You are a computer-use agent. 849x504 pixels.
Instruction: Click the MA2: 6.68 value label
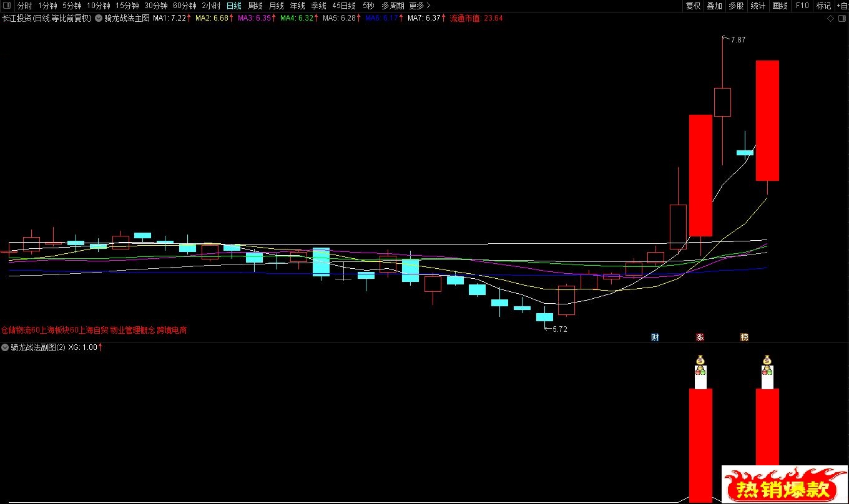(x=212, y=18)
